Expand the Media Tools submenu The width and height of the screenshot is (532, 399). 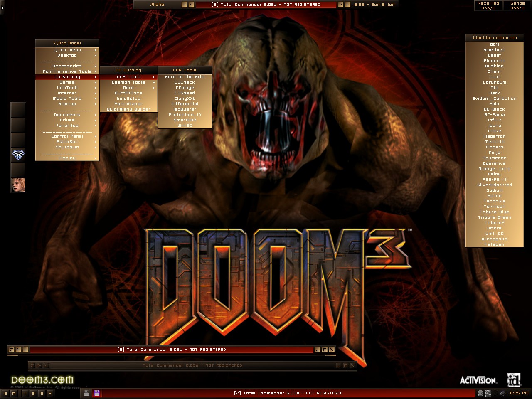[67, 99]
